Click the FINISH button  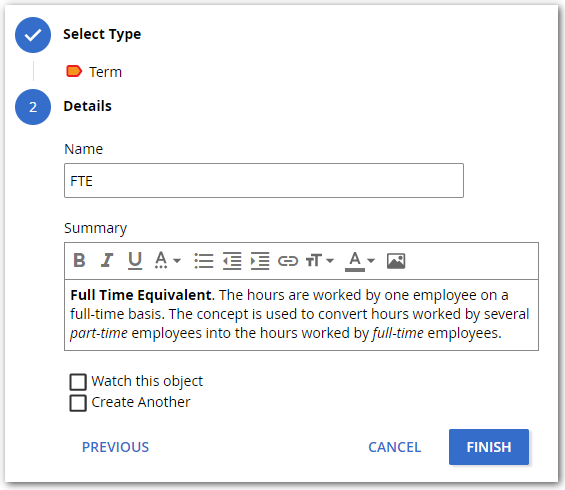coord(489,447)
